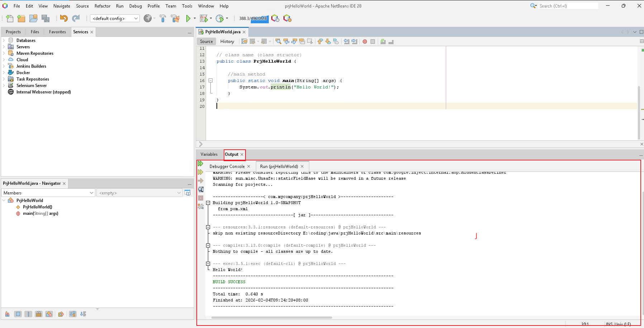Run the project with green play icon
Screen dimensions: 644x328
click(188, 19)
